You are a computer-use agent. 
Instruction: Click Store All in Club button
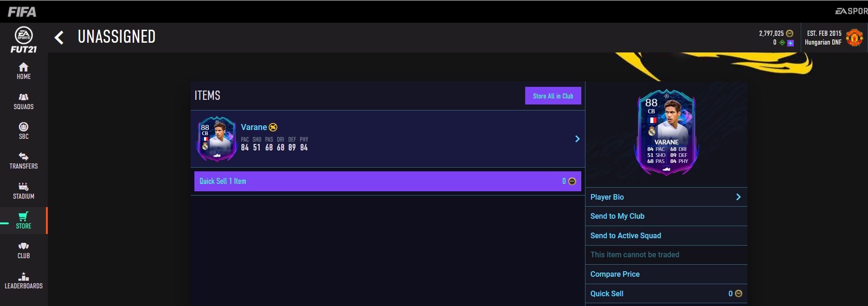tap(553, 96)
